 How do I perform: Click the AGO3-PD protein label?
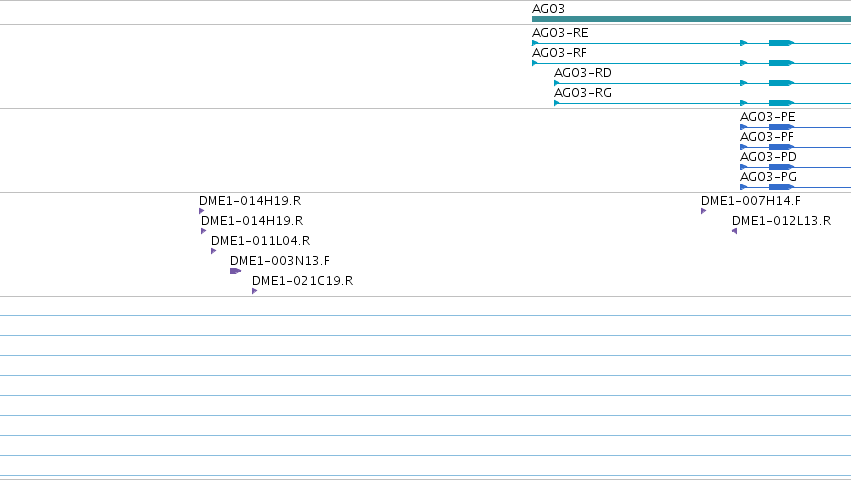click(x=769, y=157)
